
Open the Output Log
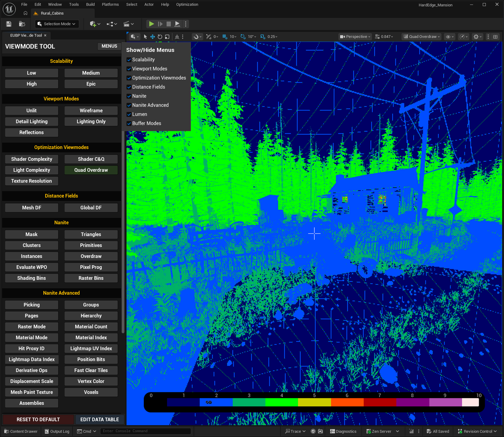(x=57, y=431)
